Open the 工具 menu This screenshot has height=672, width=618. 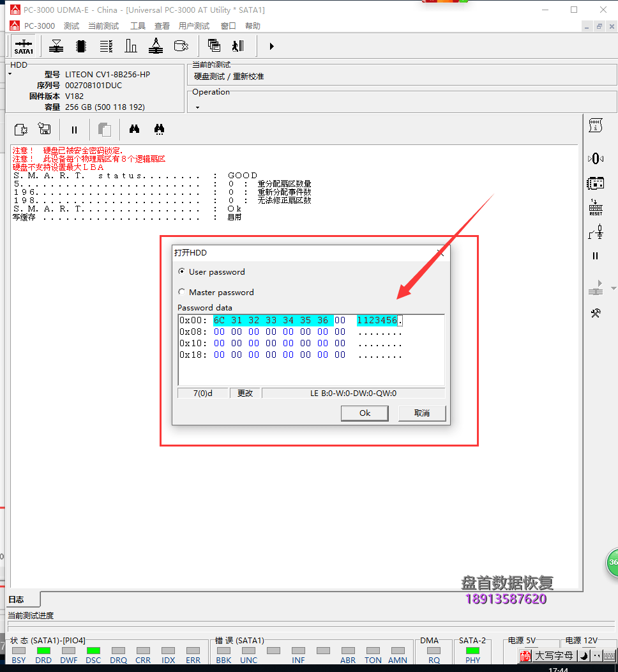point(138,26)
